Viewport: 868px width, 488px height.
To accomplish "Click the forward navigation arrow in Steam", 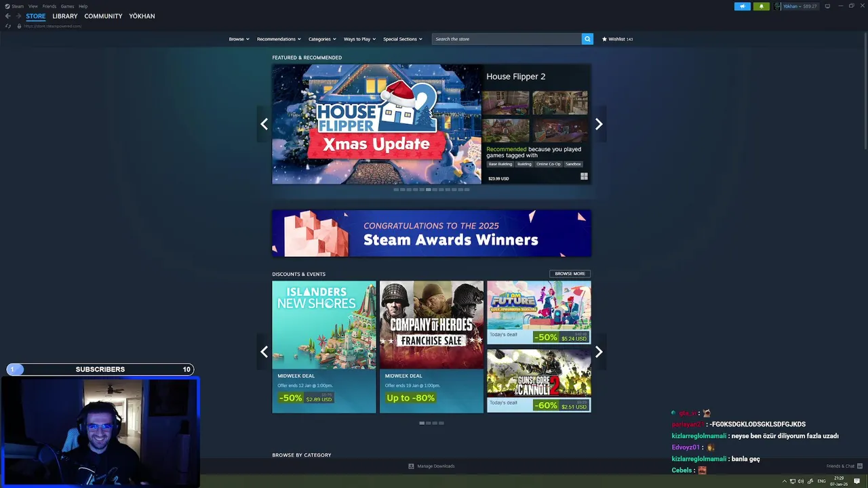I will pyautogui.click(x=18, y=16).
